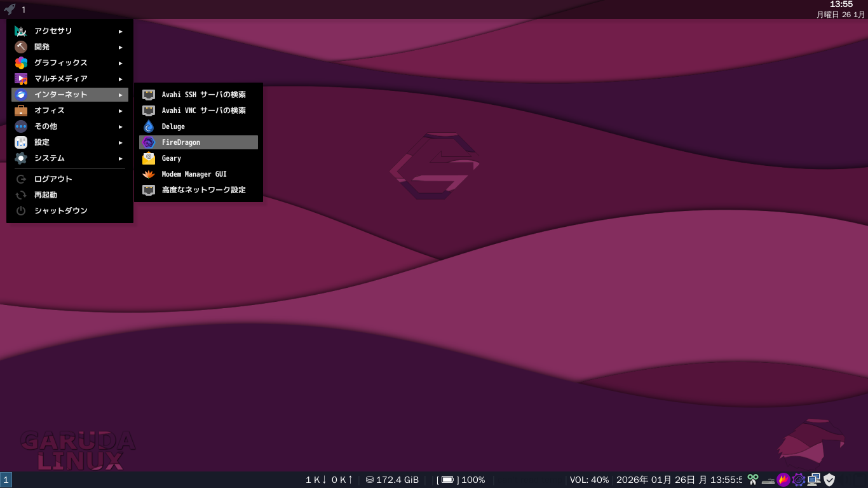Screen dimensions: 868x488
Task: Open the rocket launcher icon in top bar
Action: 10,10
